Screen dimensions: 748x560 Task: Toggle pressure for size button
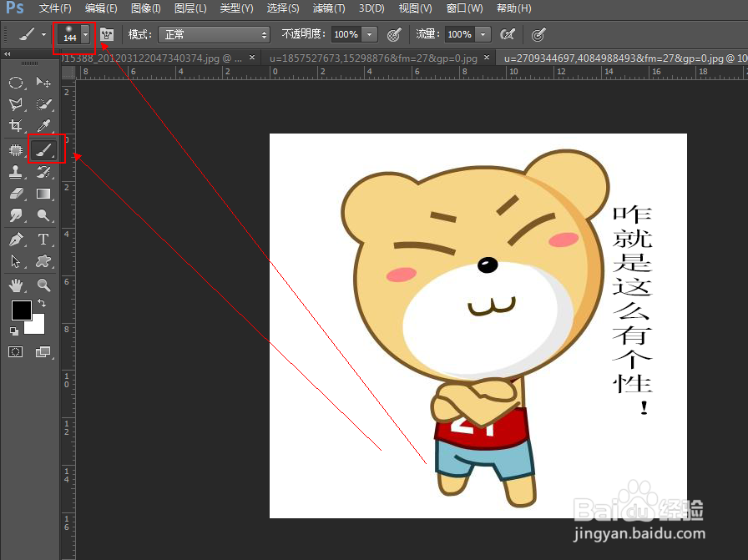click(x=538, y=34)
